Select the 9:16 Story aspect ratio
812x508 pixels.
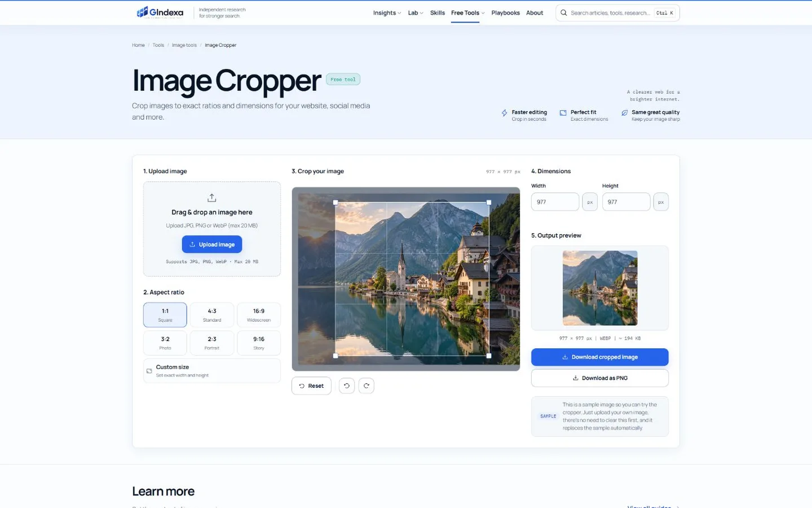[259, 343]
